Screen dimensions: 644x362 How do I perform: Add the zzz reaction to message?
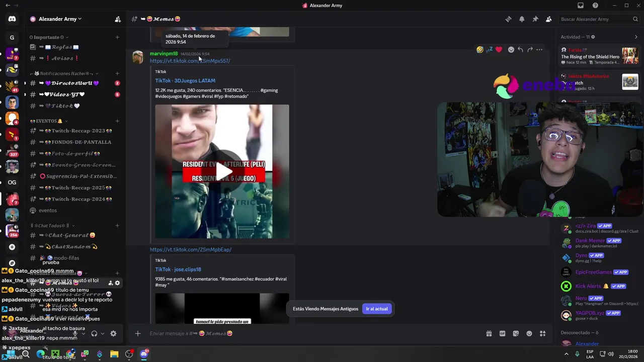pyautogui.click(x=489, y=50)
